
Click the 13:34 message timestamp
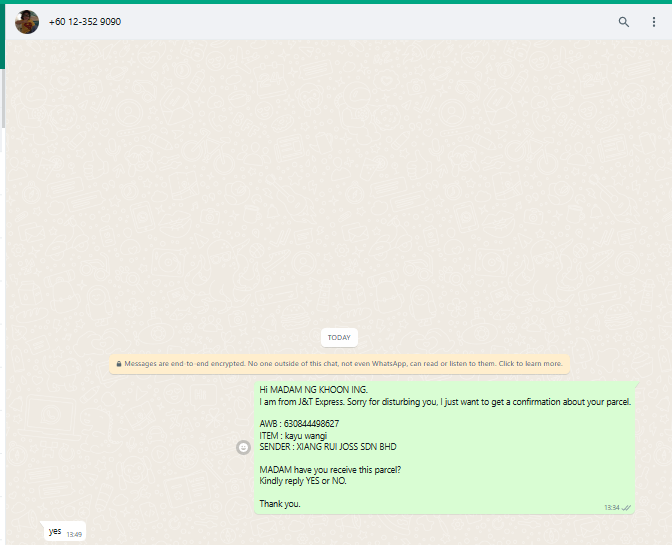[611, 507]
